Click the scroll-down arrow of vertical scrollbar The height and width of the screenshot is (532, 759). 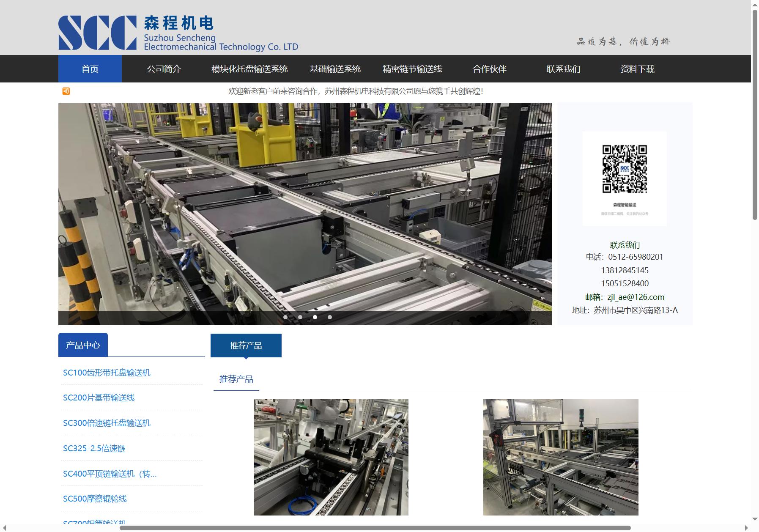(x=755, y=519)
